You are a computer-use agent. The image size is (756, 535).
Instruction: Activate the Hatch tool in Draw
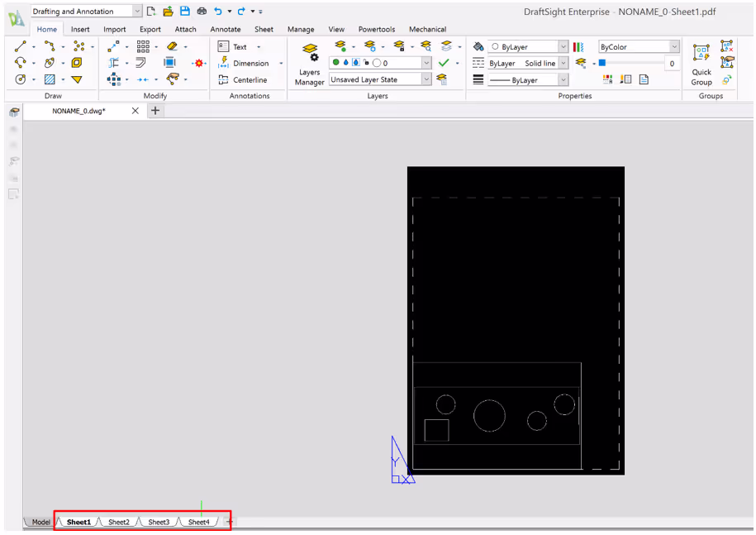(50, 79)
